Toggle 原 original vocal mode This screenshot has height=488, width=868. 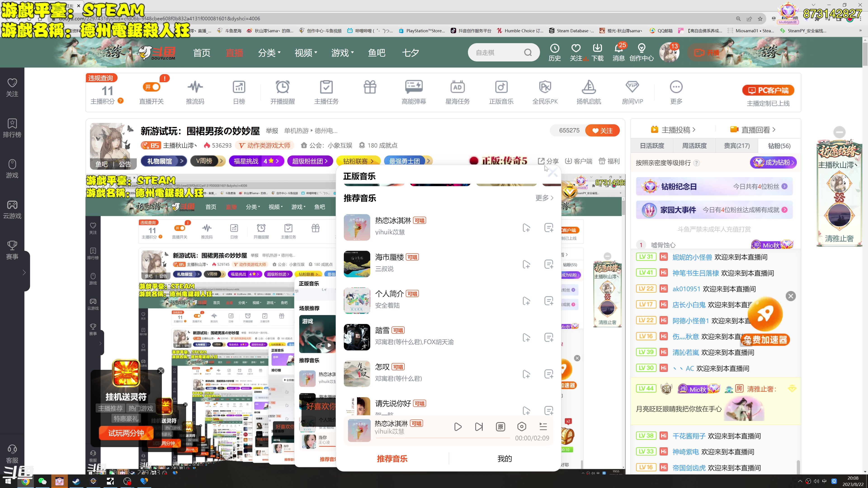pos(500,427)
